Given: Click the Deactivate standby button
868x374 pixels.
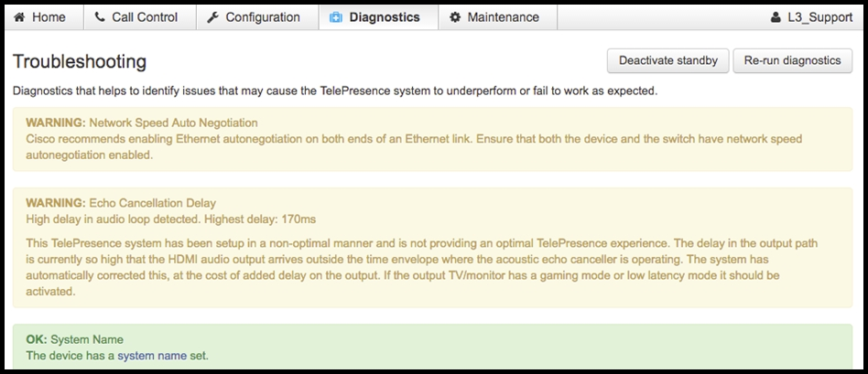Looking at the screenshot, I should tap(668, 61).
